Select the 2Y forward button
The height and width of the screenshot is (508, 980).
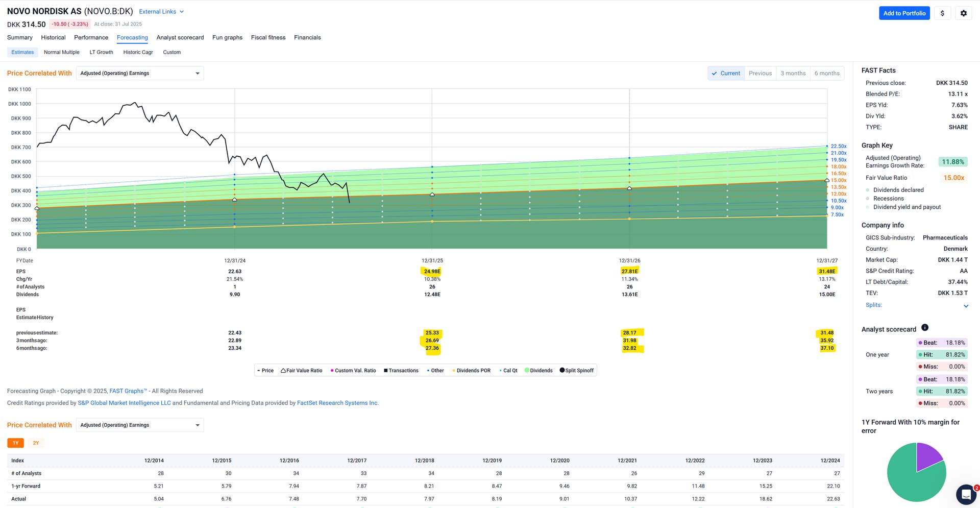36,443
